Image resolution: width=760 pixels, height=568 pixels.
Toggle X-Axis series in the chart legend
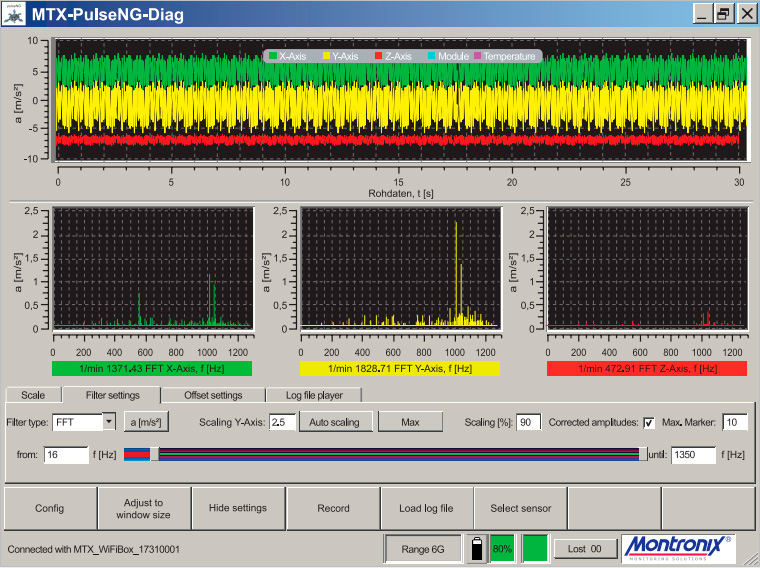point(292,56)
